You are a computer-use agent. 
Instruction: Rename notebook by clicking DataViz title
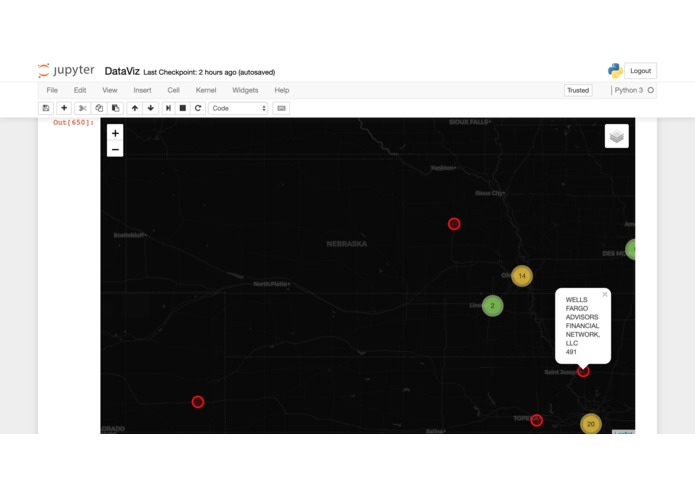coord(122,71)
